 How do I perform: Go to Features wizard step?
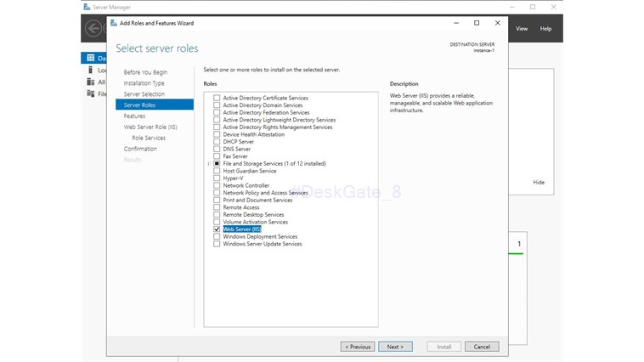pos(134,116)
